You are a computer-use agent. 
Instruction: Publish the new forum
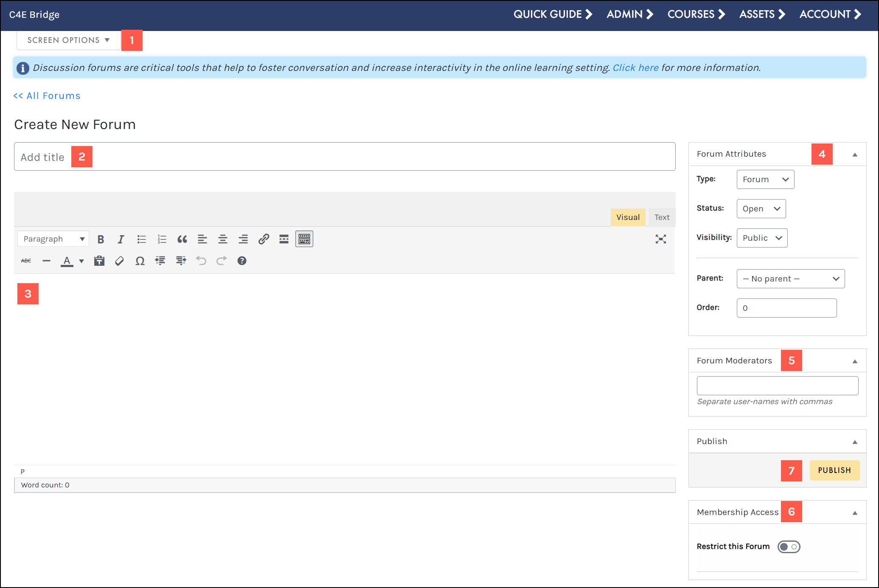(834, 470)
